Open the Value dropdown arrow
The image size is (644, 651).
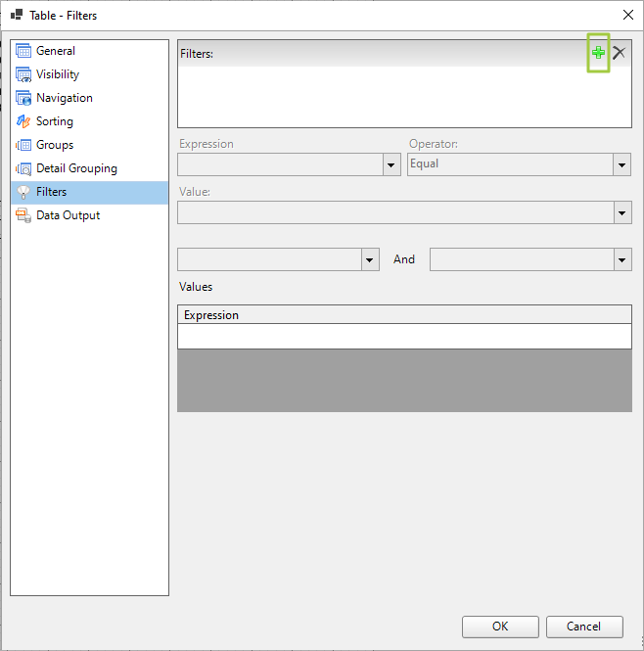click(x=621, y=212)
